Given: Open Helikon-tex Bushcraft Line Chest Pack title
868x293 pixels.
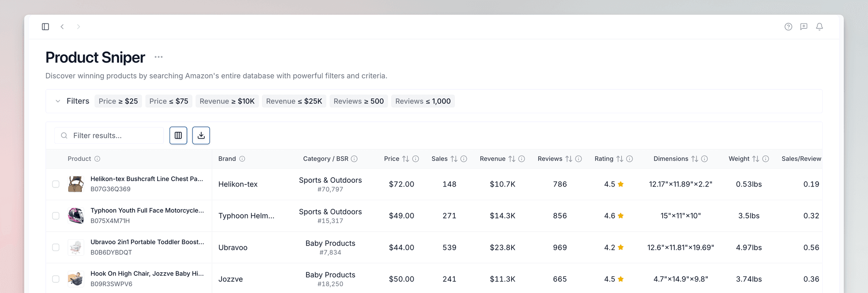Looking at the screenshot, I should (147, 179).
